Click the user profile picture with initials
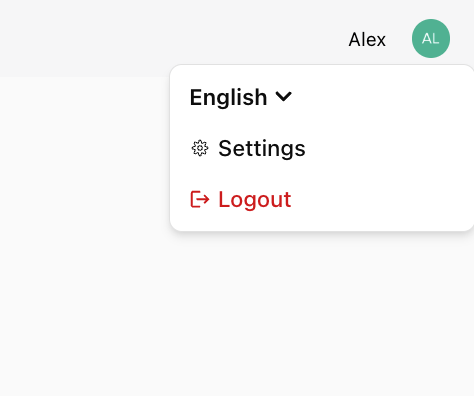The height and width of the screenshot is (396, 474). (x=431, y=39)
